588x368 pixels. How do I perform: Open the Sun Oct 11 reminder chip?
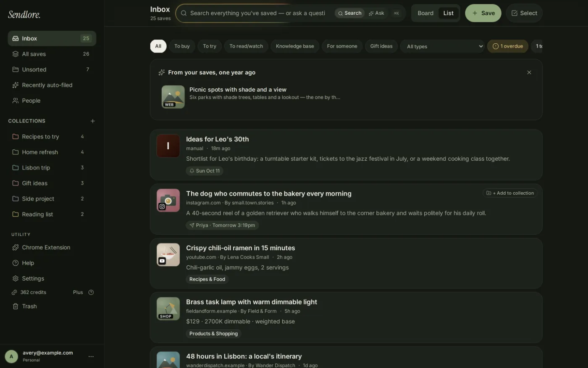coord(205,171)
